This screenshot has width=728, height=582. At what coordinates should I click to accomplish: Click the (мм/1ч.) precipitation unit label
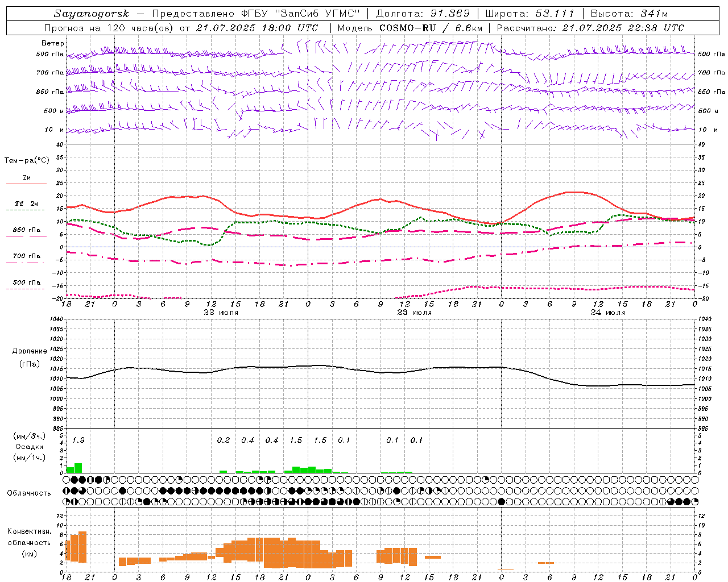pos(30,457)
